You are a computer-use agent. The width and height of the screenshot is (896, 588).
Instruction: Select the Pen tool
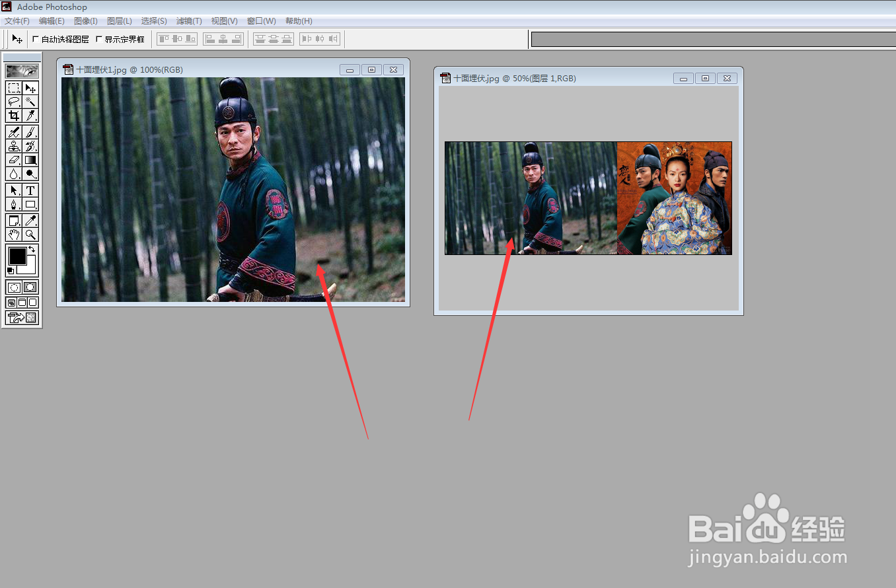[14, 204]
